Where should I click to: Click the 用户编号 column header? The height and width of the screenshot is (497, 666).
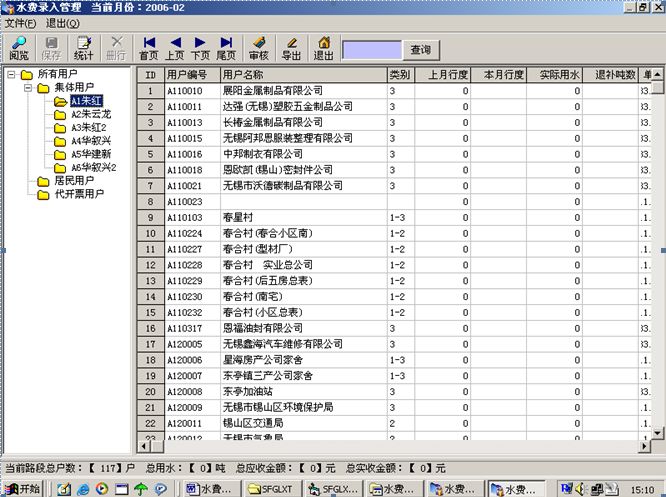click(192, 75)
